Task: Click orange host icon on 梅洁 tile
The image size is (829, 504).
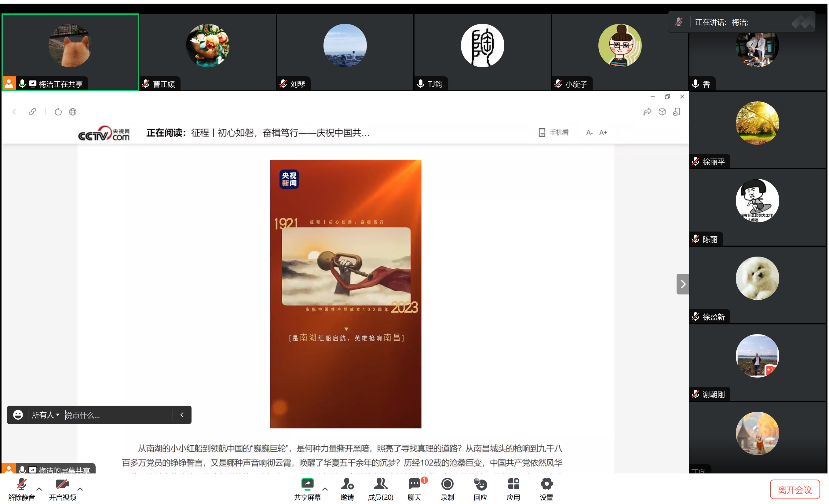Action: coord(9,83)
